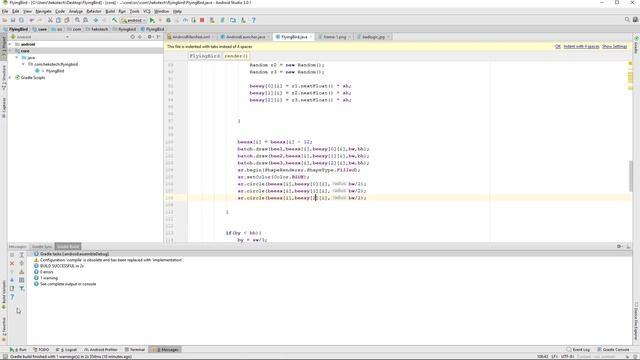Select the BUILD SUCCESSFUL message
The height and width of the screenshot is (360, 640).
pyautogui.click(x=59, y=266)
